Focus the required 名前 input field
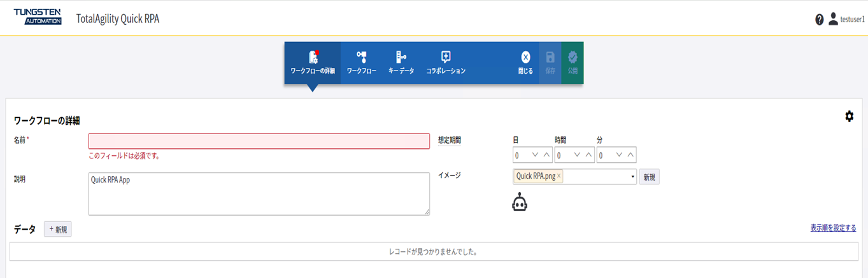 [259, 141]
